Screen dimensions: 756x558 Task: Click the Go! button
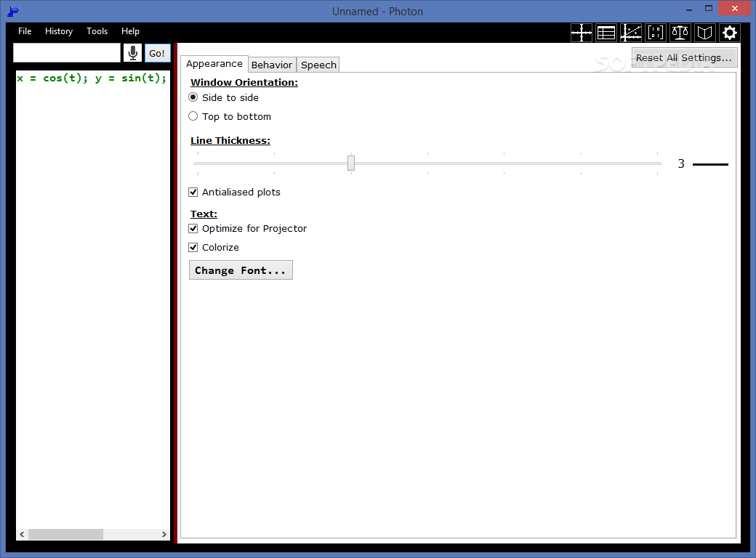tap(157, 53)
